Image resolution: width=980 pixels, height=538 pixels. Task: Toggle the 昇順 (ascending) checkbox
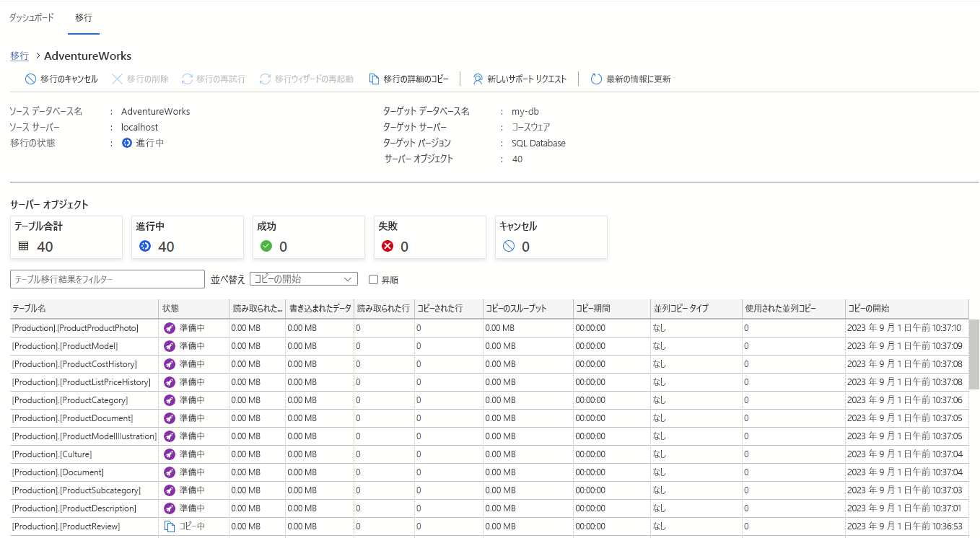(373, 279)
